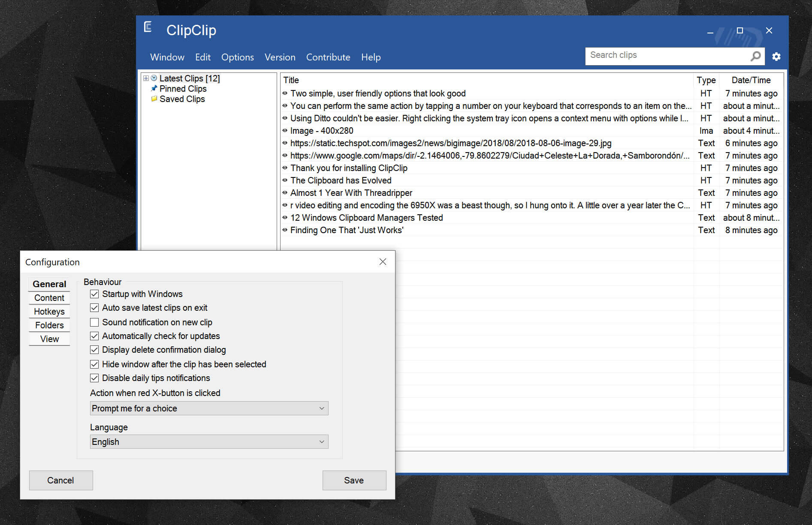Click the search magnifier icon

[x=755, y=56]
